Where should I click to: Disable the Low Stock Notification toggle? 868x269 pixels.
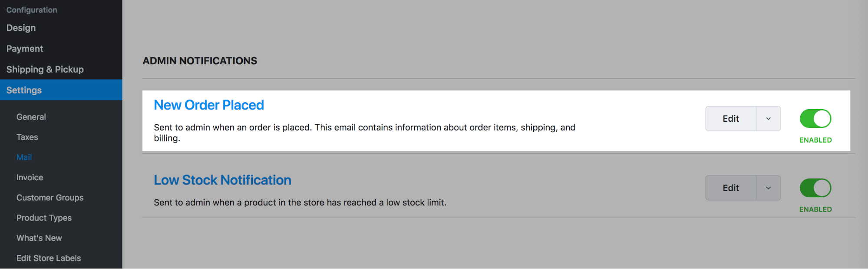815,188
